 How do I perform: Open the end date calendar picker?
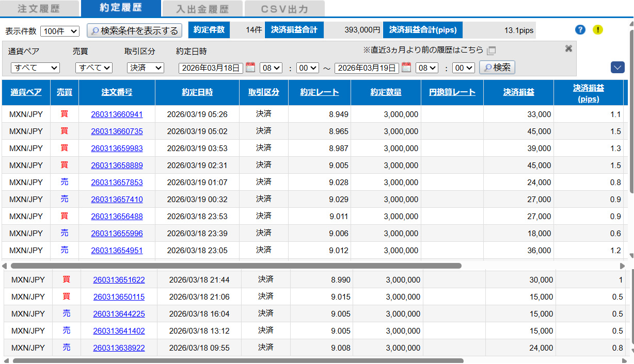click(x=406, y=68)
